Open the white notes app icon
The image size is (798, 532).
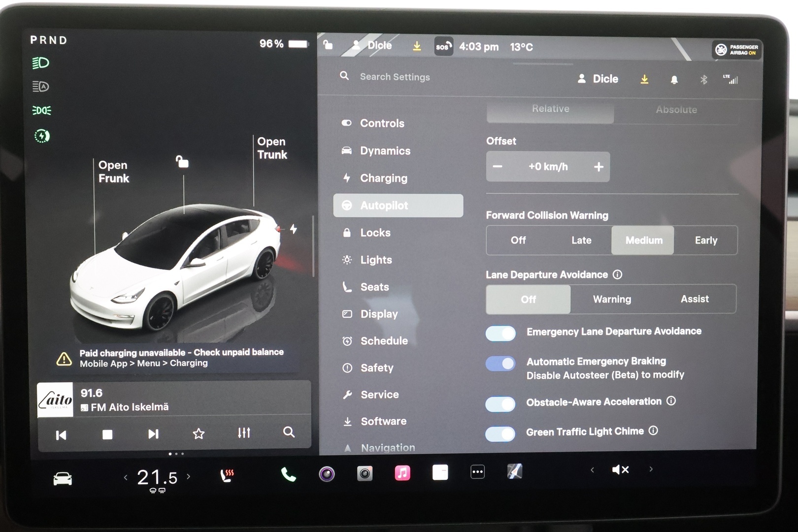[440, 472]
